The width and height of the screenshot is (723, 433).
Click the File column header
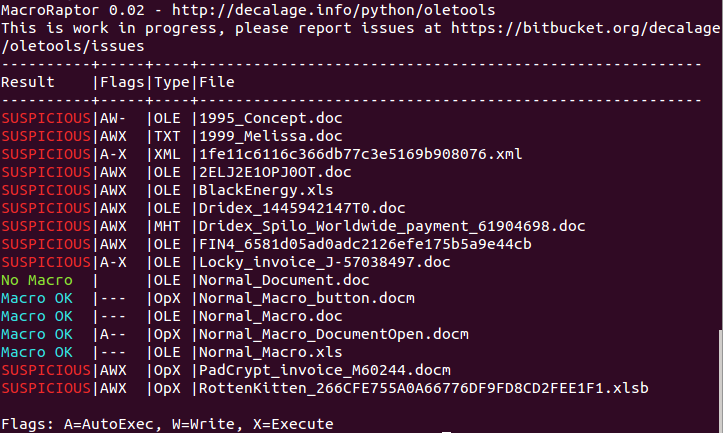[x=217, y=83]
